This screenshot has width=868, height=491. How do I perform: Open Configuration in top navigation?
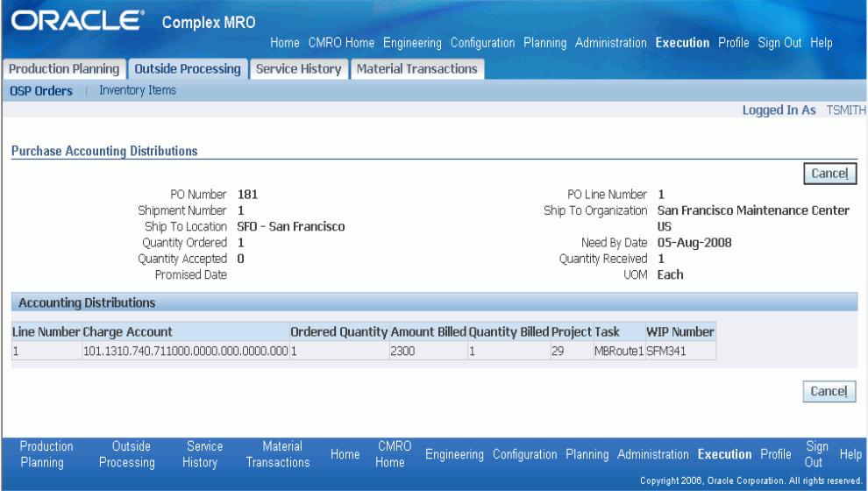[483, 43]
